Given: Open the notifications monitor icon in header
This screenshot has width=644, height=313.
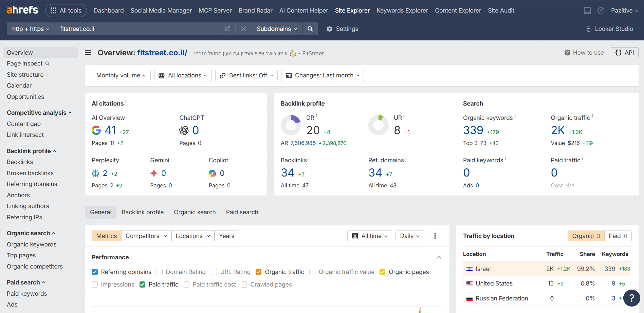Looking at the screenshot, I should click(587, 11).
